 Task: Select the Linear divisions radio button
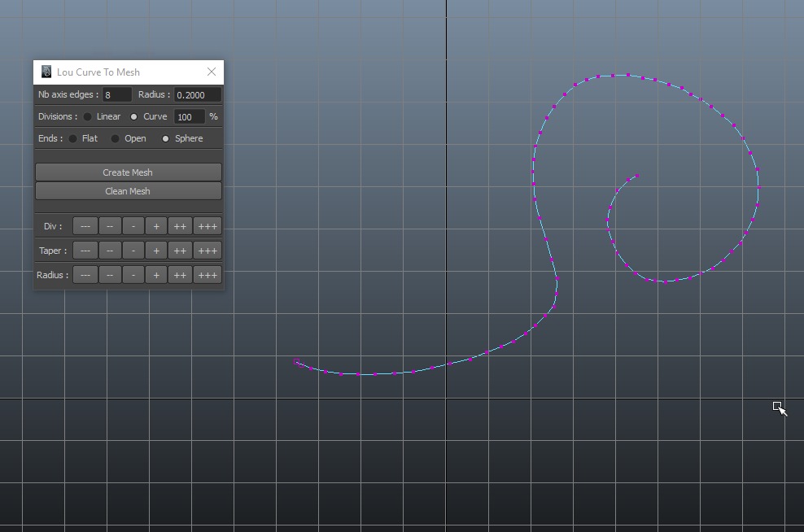(x=88, y=116)
